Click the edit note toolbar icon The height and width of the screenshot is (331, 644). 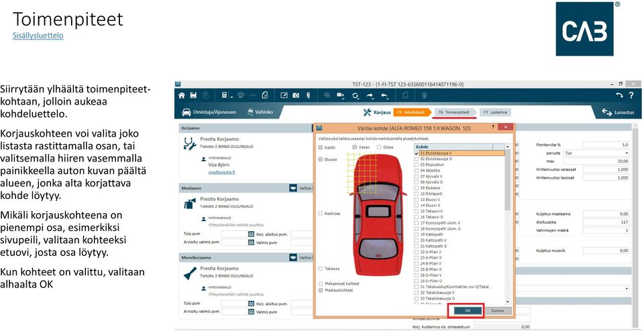[x=284, y=95]
